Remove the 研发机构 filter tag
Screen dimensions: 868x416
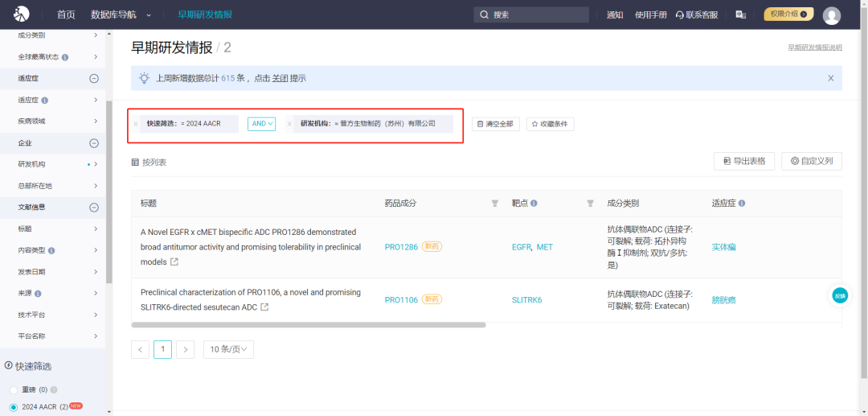[289, 124]
